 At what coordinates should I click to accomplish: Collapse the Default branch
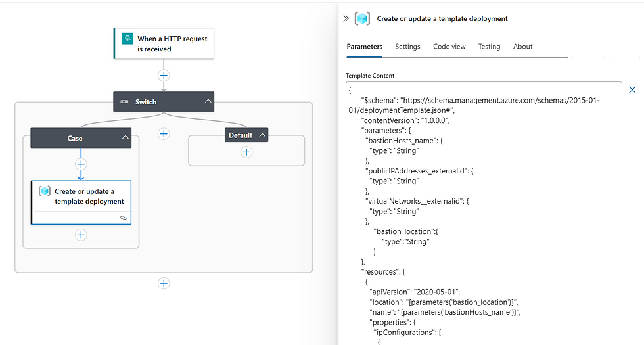click(x=262, y=135)
